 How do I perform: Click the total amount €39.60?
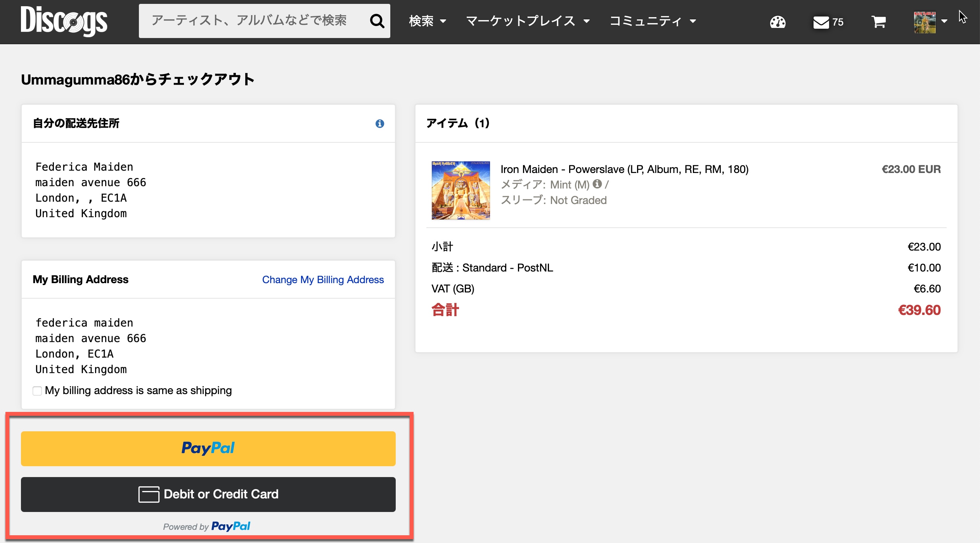(919, 310)
